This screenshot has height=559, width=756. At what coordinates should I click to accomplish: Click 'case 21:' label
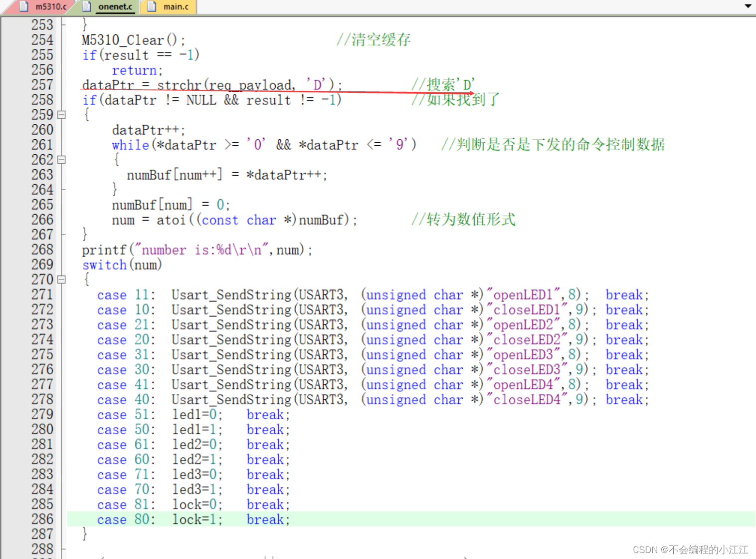(x=126, y=325)
